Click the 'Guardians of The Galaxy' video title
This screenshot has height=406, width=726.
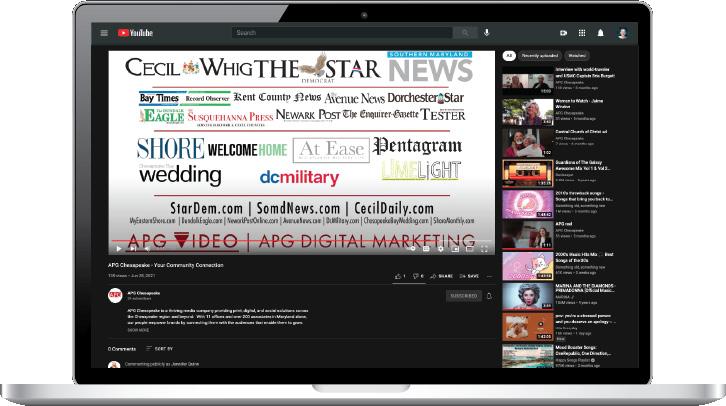coord(582,165)
